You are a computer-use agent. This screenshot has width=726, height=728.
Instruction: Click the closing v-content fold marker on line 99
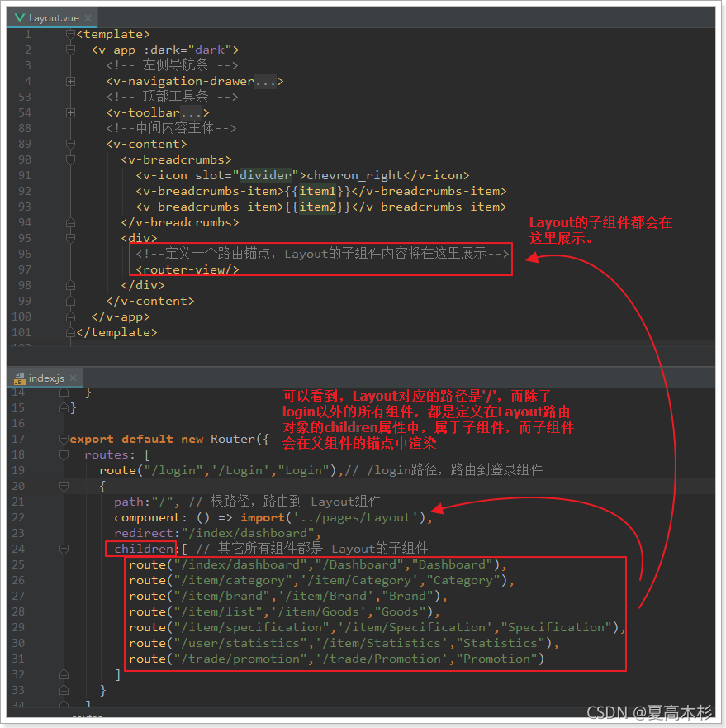70,301
